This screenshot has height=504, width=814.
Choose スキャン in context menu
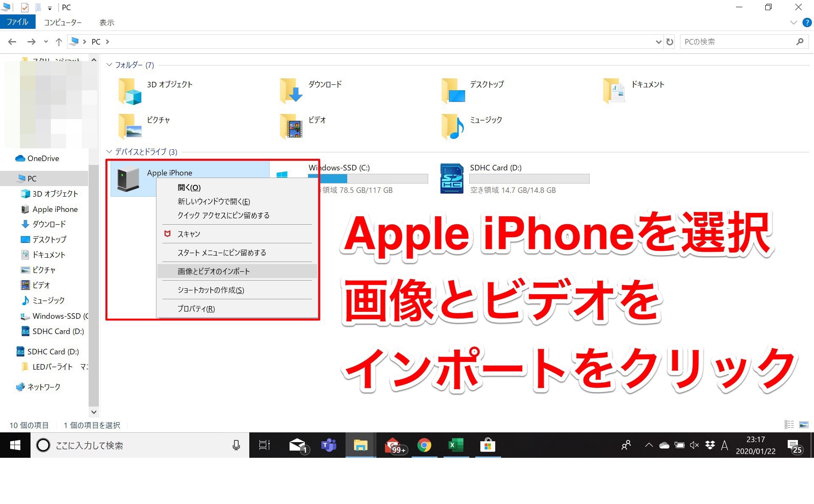237,234
